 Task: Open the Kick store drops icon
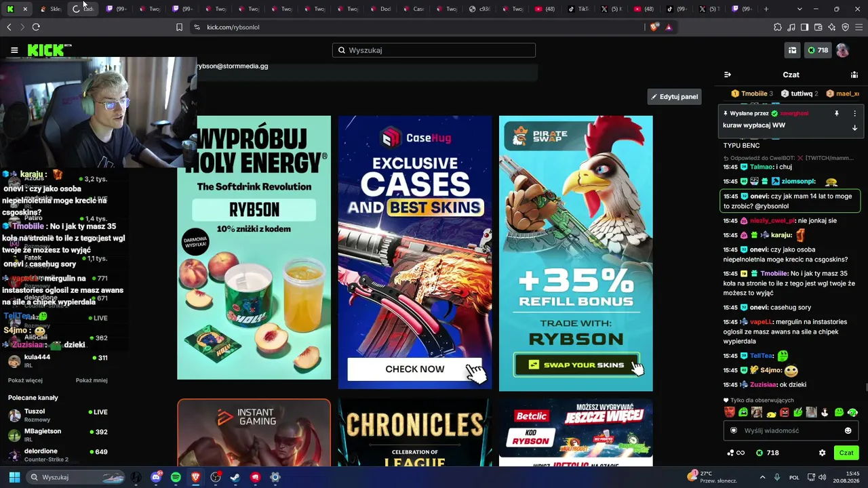pos(792,50)
